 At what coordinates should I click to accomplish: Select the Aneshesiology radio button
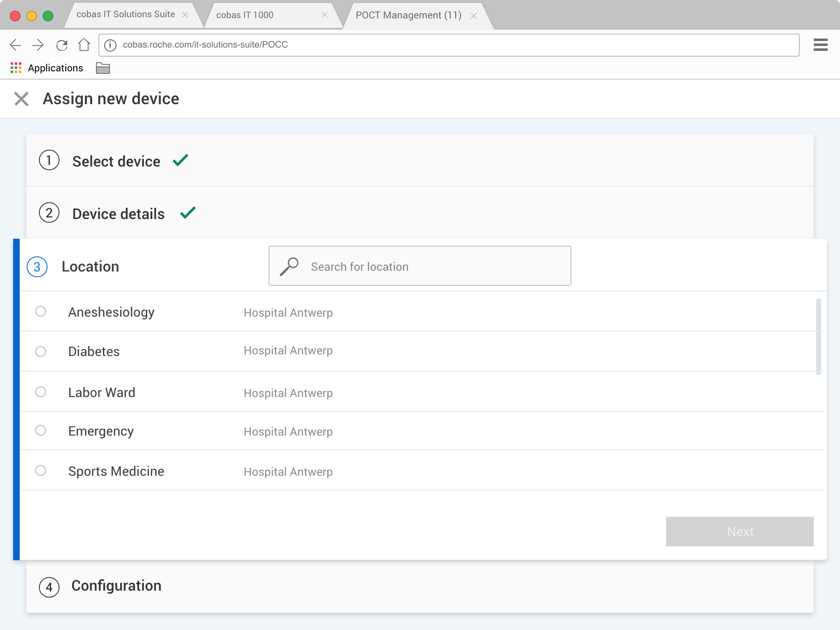(41, 312)
